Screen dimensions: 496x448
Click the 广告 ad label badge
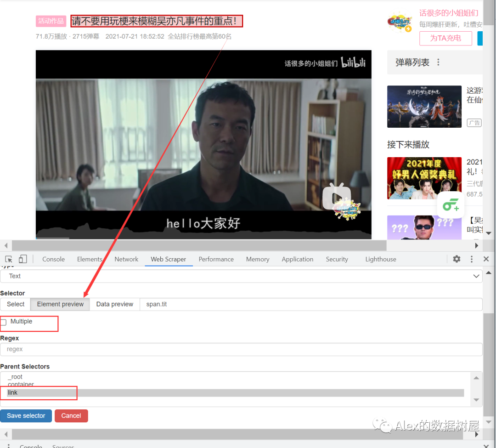pos(474,123)
